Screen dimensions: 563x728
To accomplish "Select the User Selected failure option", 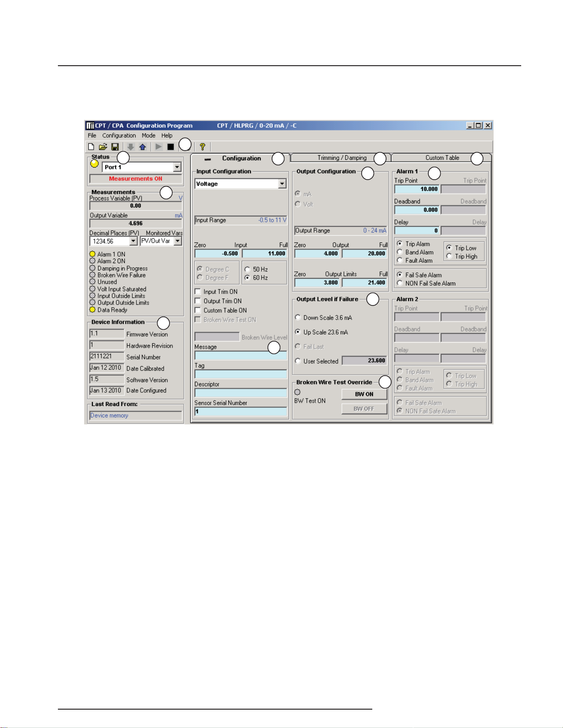I will pyautogui.click(x=298, y=361).
